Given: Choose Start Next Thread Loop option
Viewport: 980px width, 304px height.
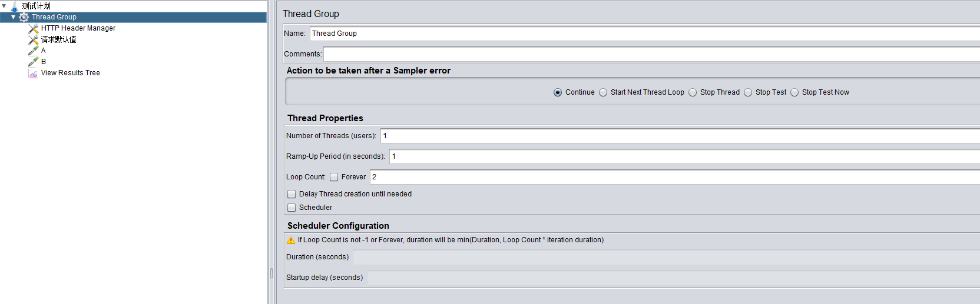Looking at the screenshot, I should pyautogui.click(x=603, y=92).
